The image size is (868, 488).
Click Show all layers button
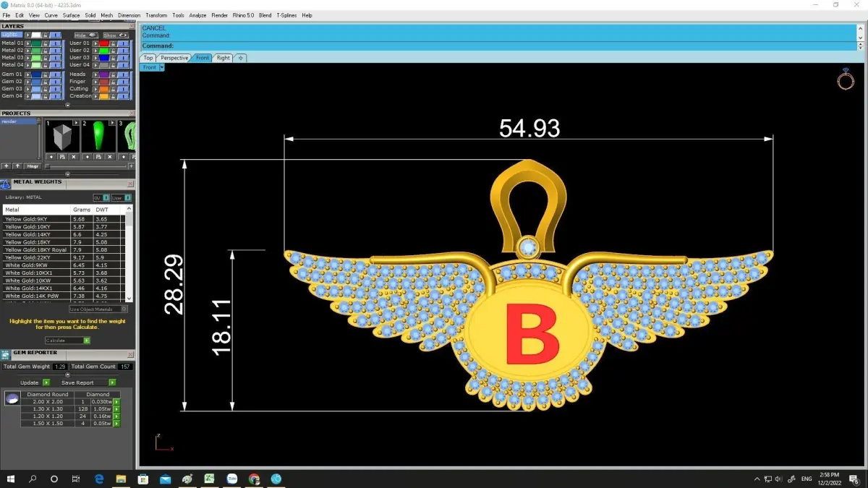coord(116,35)
